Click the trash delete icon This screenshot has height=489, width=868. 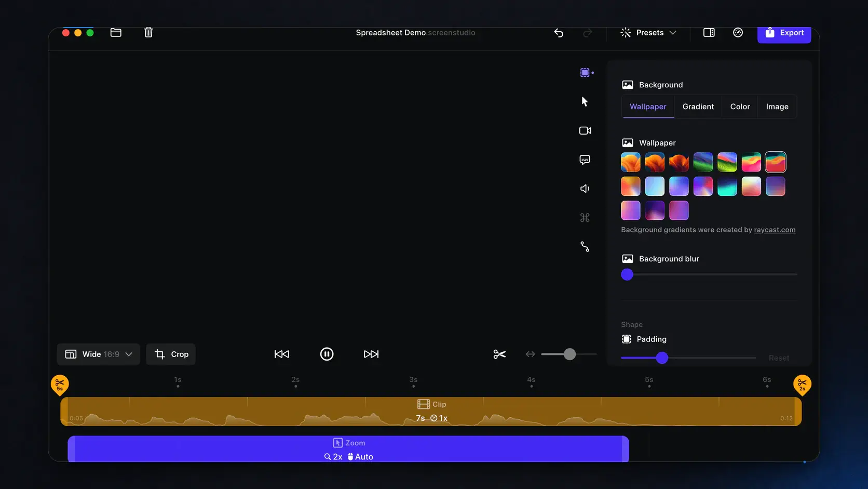point(148,33)
